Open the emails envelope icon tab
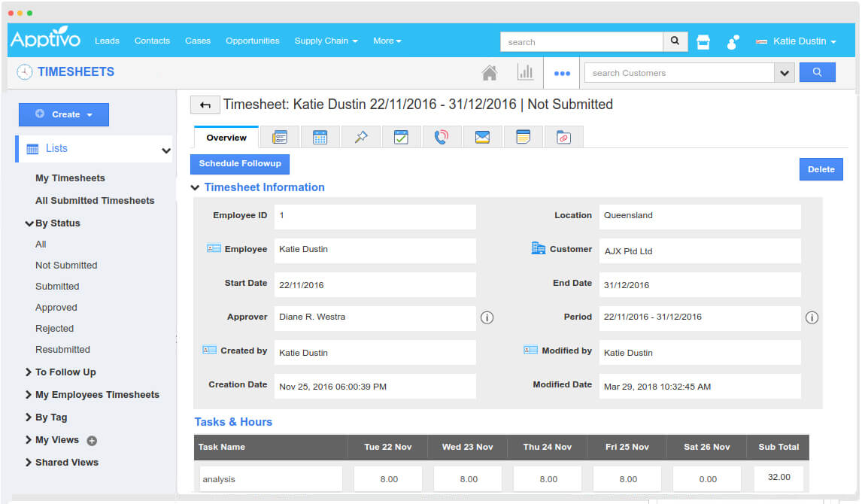The width and height of the screenshot is (865, 504). click(x=482, y=137)
